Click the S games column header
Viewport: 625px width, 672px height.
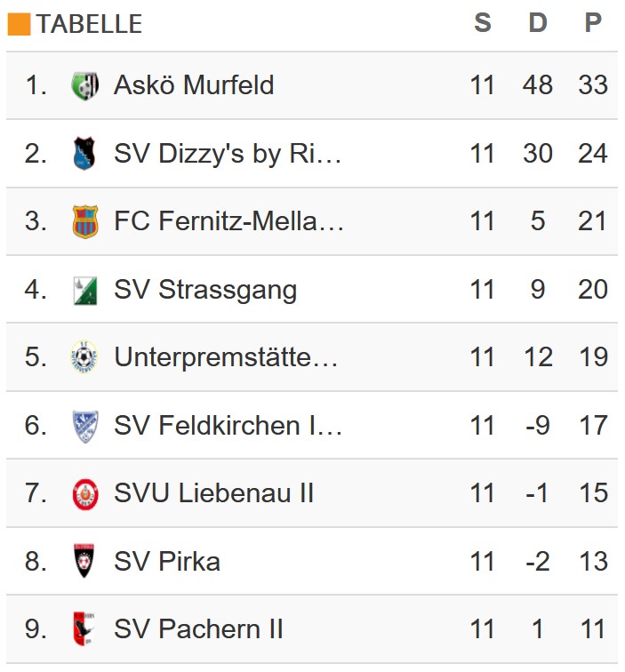483,23
